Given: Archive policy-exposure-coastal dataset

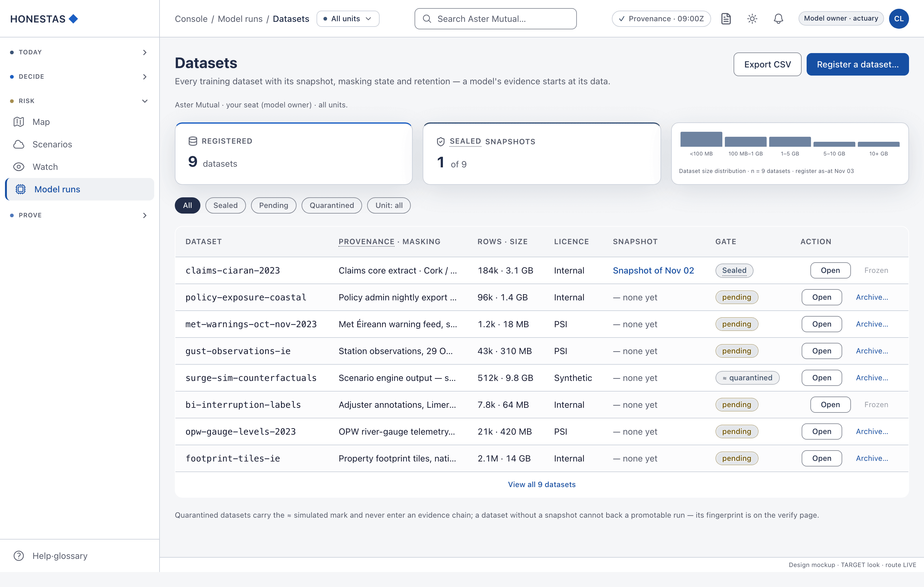Looking at the screenshot, I should pyautogui.click(x=872, y=297).
